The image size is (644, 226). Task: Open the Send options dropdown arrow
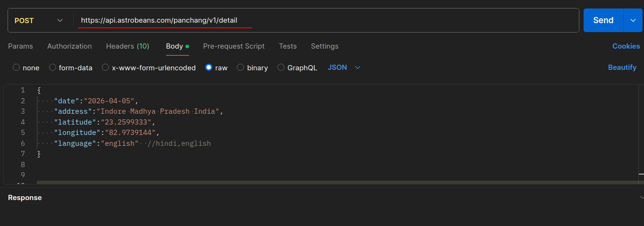click(633, 20)
